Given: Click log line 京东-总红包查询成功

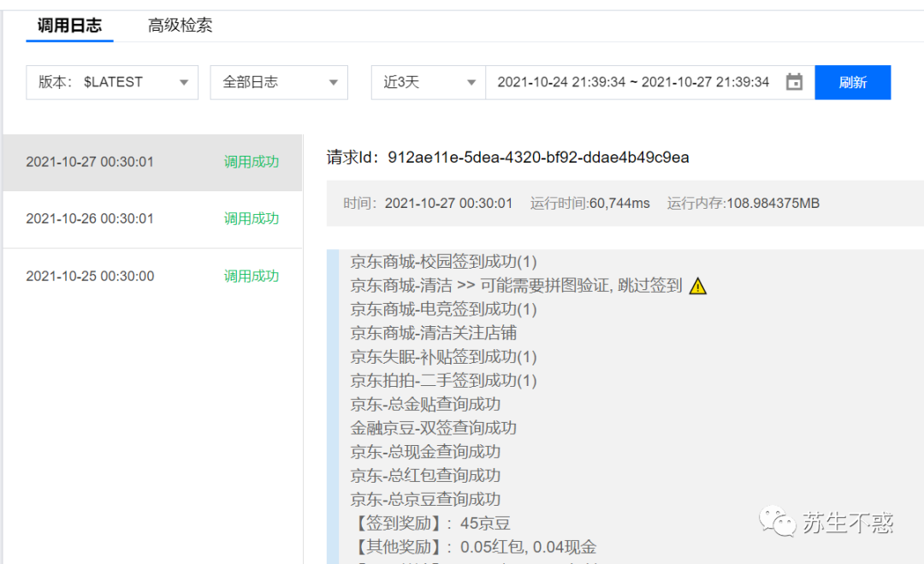Looking at the screenshot, I should click(425, 476).
